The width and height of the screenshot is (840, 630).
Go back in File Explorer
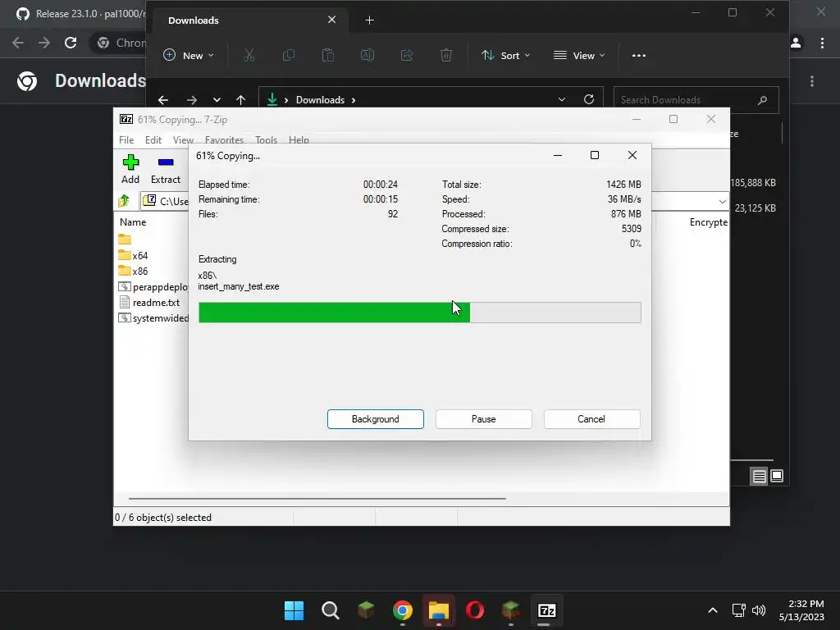point(163,99)
